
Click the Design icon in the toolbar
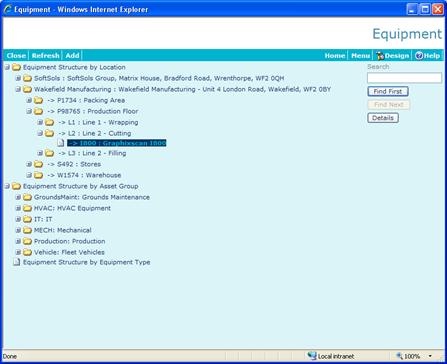pos(380,56)
